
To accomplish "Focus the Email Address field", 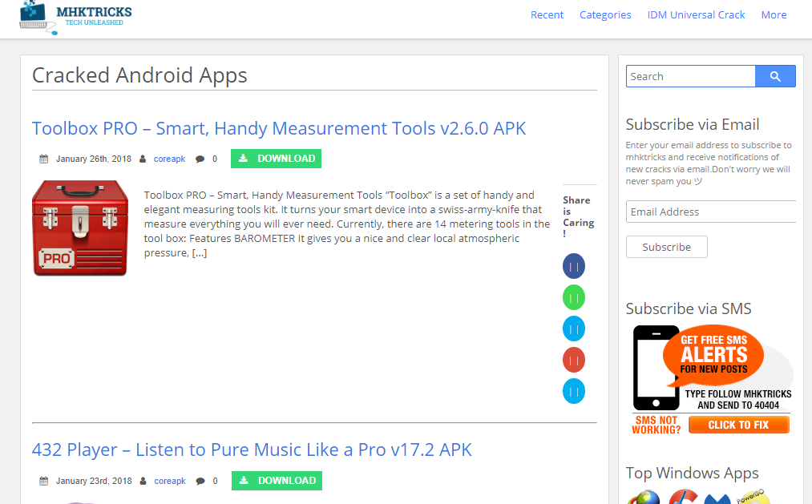I will click(710, 212).
